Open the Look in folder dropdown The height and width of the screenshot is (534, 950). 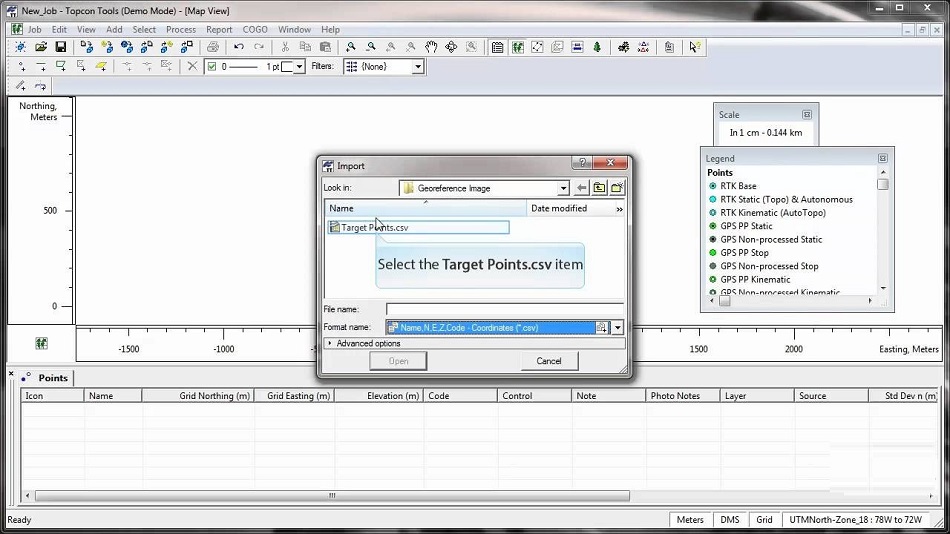pos(563,188)
